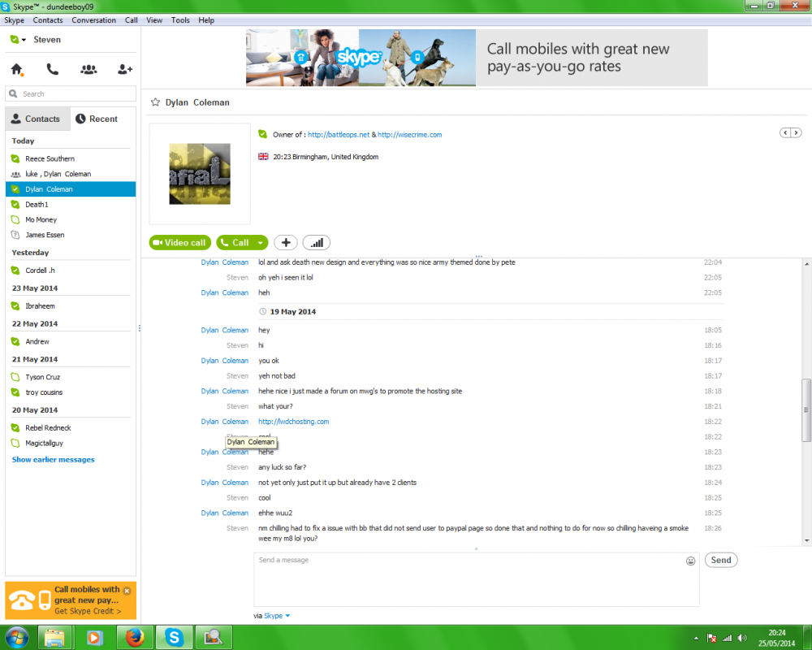812x650 pixels.
Task: Open the emoticon picker in message box
Action: (690, 561)
